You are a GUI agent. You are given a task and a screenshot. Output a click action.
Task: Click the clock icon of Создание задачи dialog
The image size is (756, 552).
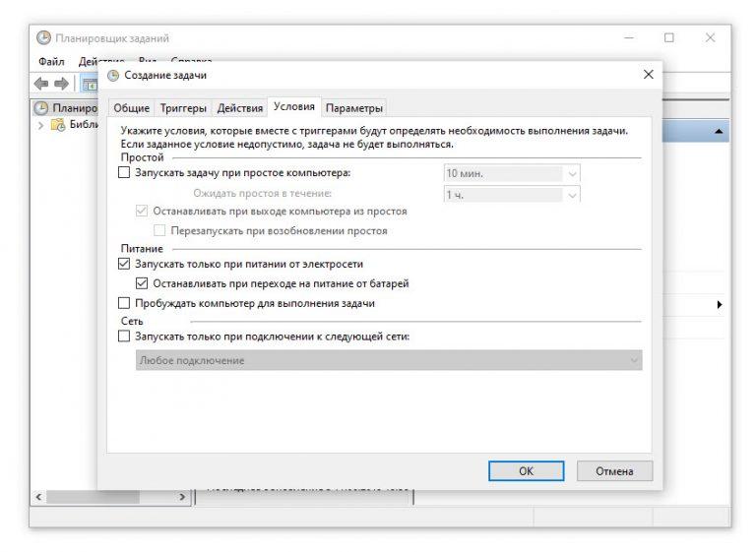(x=113, y=75)
